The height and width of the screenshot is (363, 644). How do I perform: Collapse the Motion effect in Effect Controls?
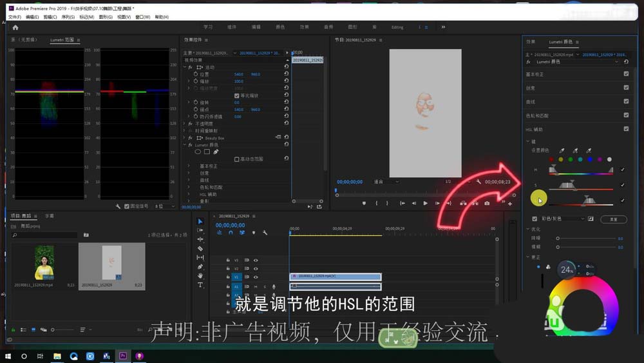(x=185, y=67)
